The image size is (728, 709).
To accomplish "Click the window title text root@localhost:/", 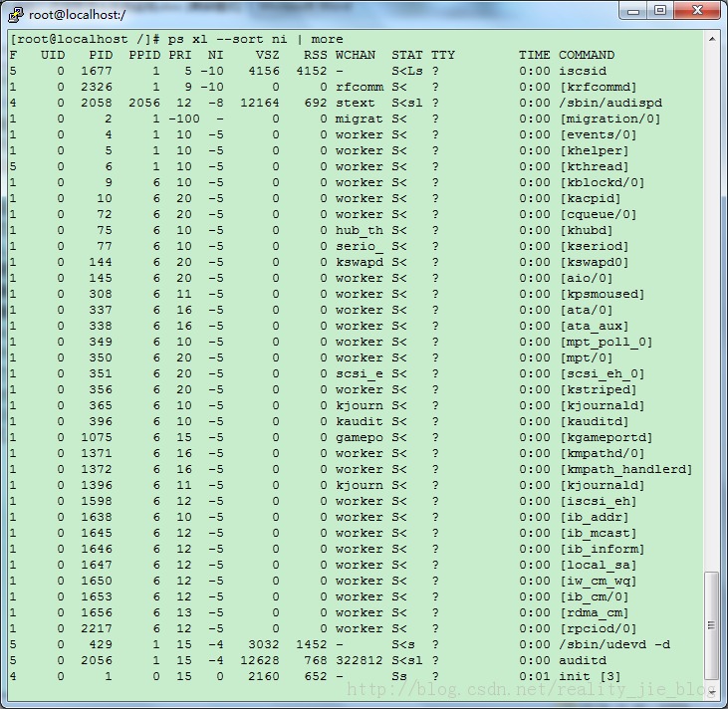I will point(77,15).
